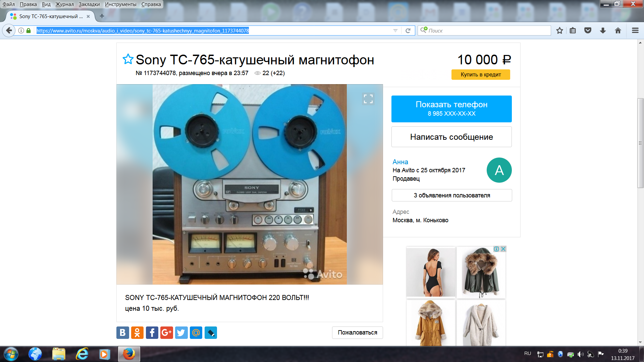Screen dimensions: 644x362
Task: Reload the page in Firefox
Action: pyautogui.click(x=408, y=31)
